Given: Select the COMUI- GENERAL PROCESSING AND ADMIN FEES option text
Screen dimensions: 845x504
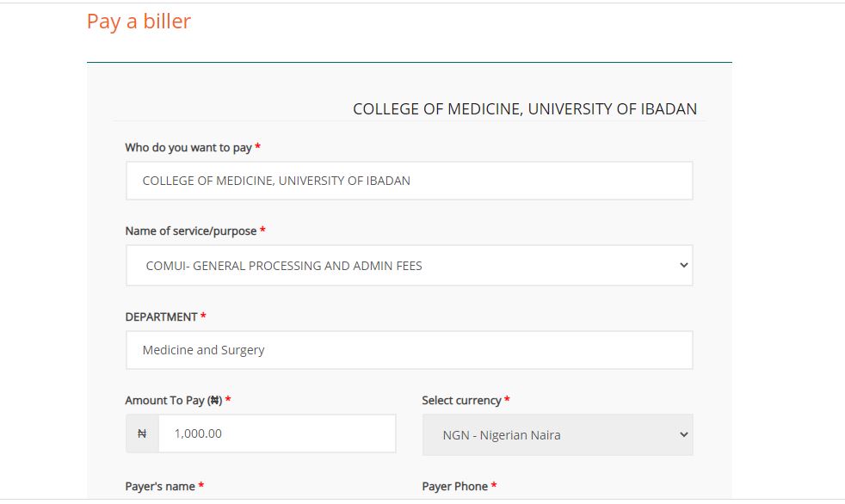Looking at the screenshot, I should click(x=284, y=267).
